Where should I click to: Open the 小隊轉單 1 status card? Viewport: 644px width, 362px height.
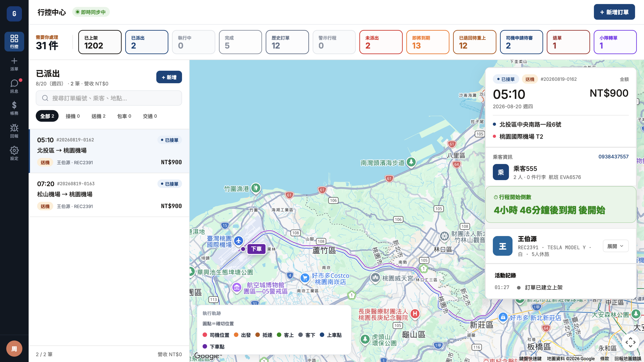click(615, 42)
